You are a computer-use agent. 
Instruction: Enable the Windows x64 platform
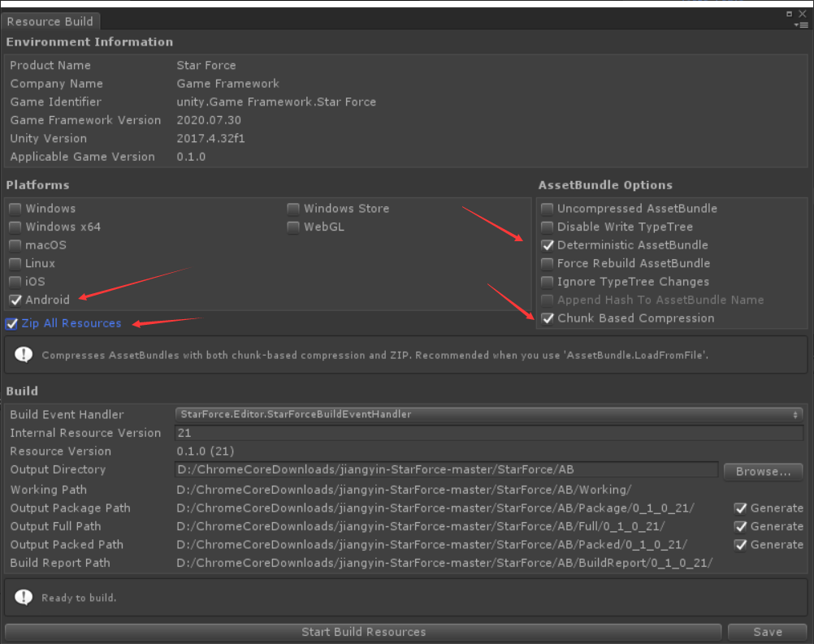pos(14,227)
